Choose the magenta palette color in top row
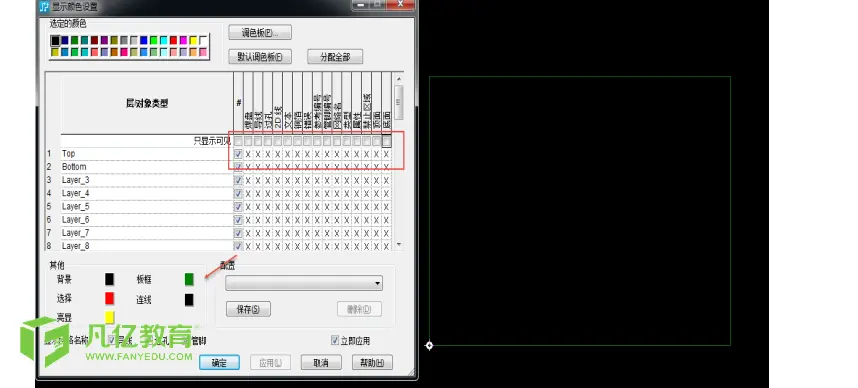 (x=183, y=40)
